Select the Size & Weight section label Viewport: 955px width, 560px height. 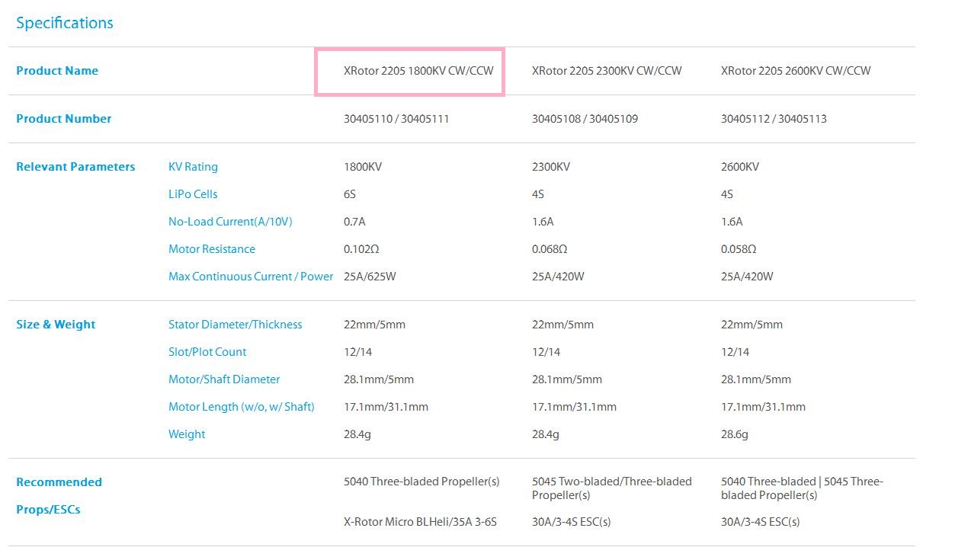click(56, 325)
